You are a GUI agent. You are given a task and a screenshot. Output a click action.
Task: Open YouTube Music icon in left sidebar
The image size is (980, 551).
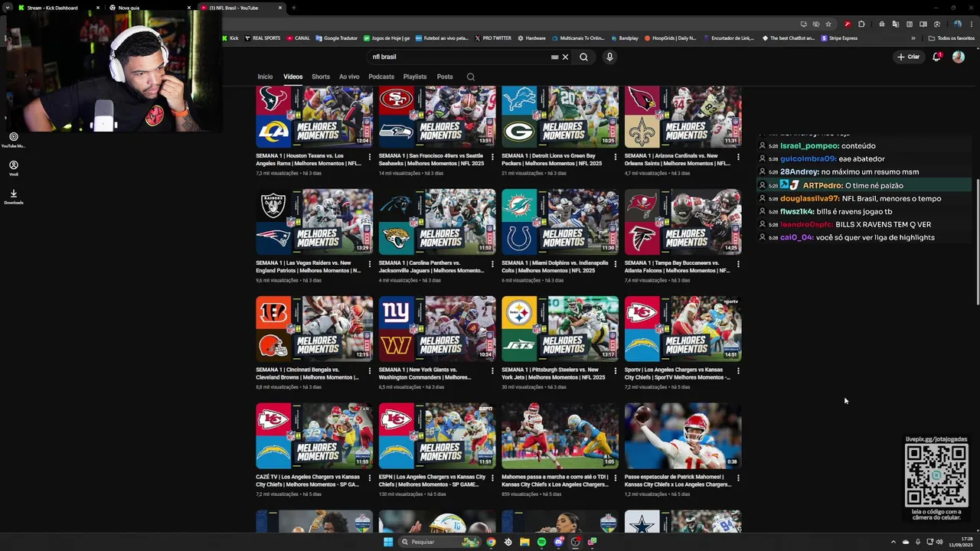point(13,139)
